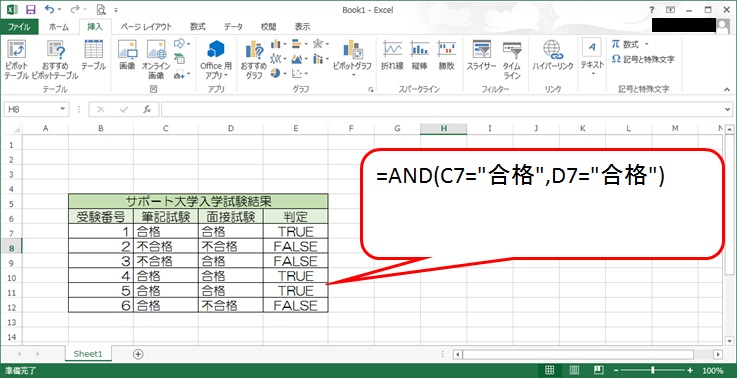Click the vertical scrollbar down arrow
Image resolution: width=737 pixels, height=379 pixels.
tap(729, 341)
